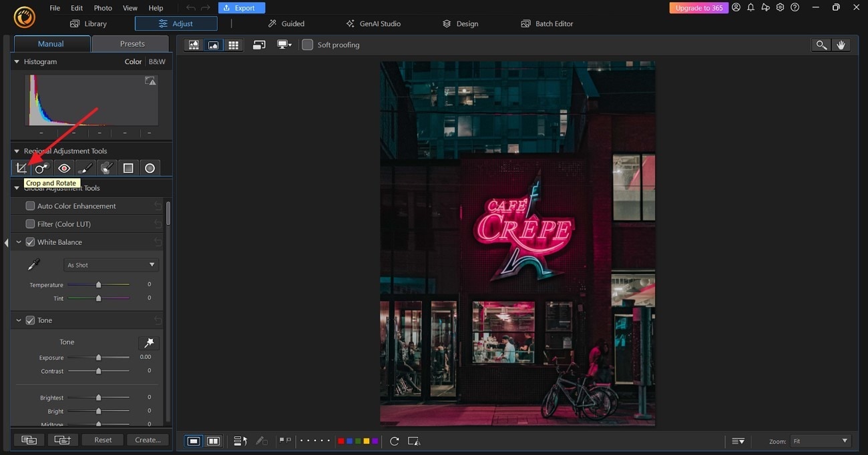Open the Photo menu
868x455 pixels.
[x=103, y=8]
